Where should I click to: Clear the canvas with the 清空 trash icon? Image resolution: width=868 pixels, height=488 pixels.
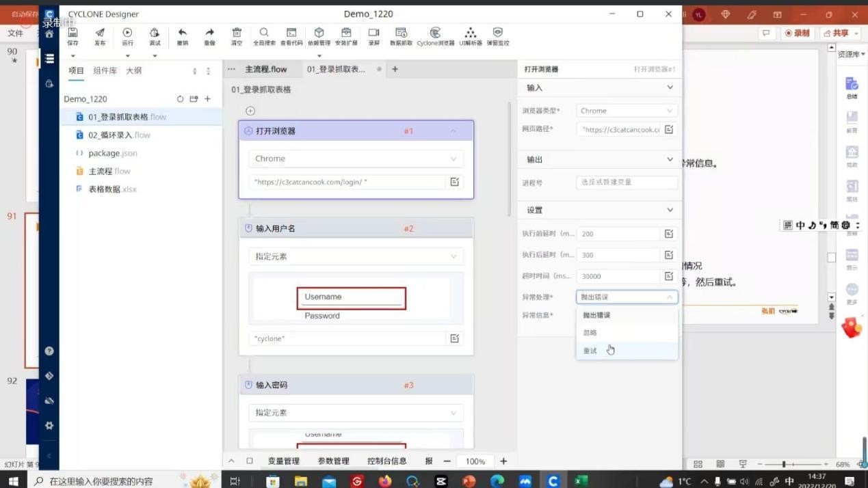237,36
